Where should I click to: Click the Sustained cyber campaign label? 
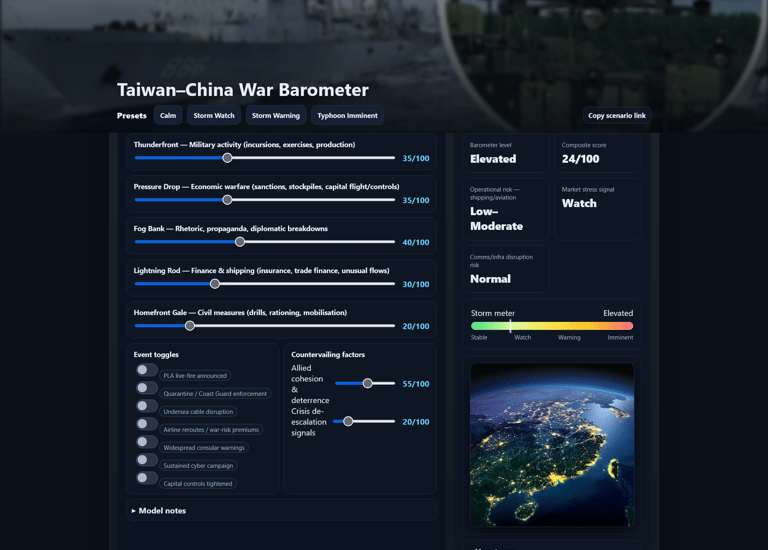coord(198,466)
